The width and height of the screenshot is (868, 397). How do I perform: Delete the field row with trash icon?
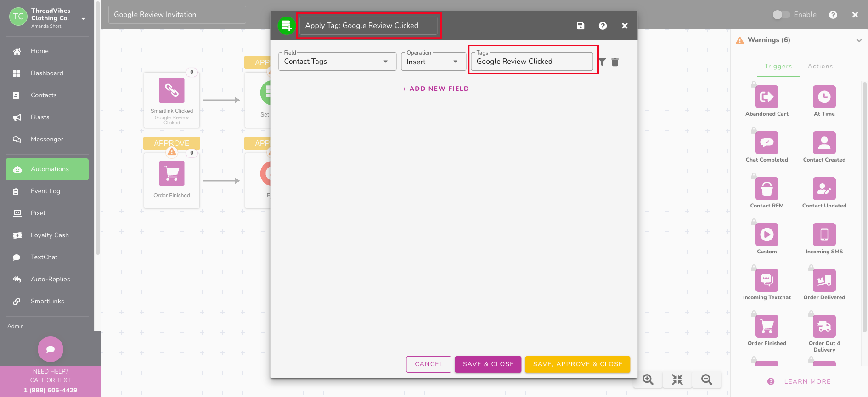pos(615,62)
